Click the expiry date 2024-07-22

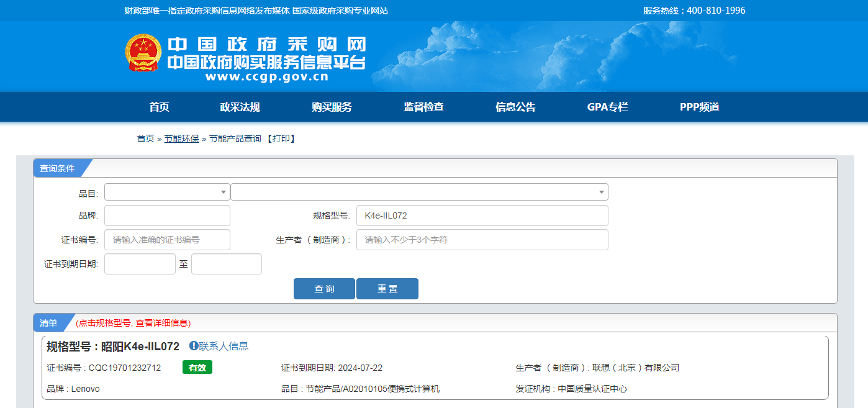[x=360, y=368]
